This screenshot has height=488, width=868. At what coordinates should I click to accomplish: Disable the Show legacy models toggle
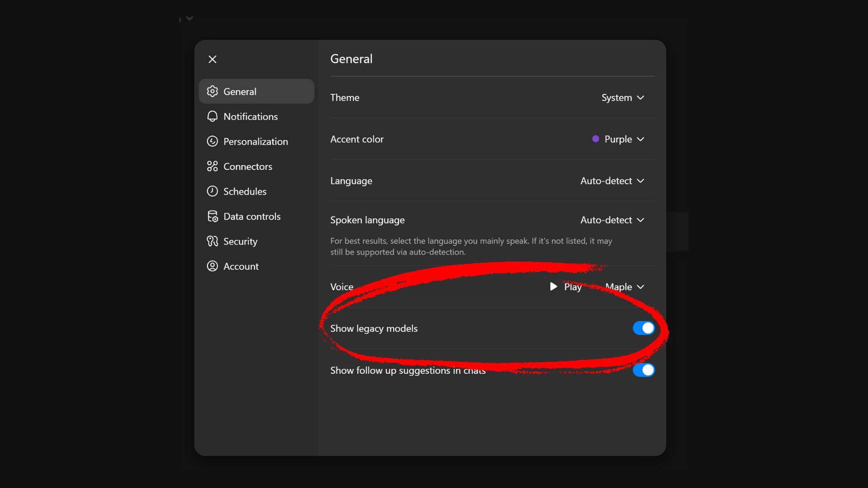click(x=644, y=328)
